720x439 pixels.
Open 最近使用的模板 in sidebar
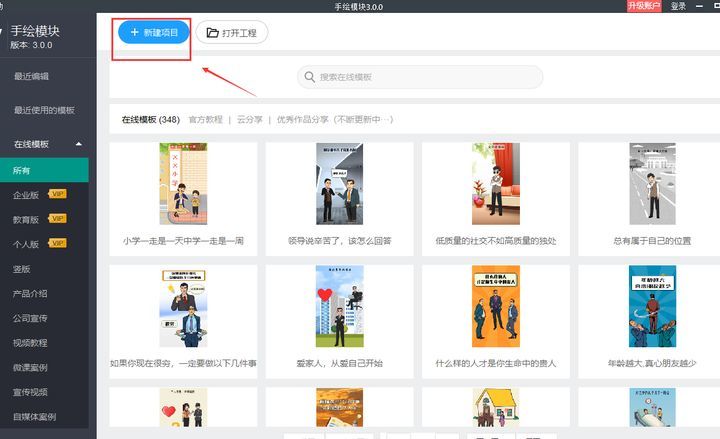pyautogui.click(x=44, y=110)
